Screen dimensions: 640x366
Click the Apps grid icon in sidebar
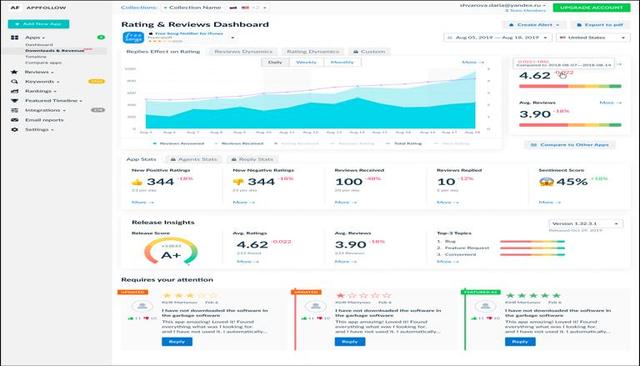pos(15,38)
